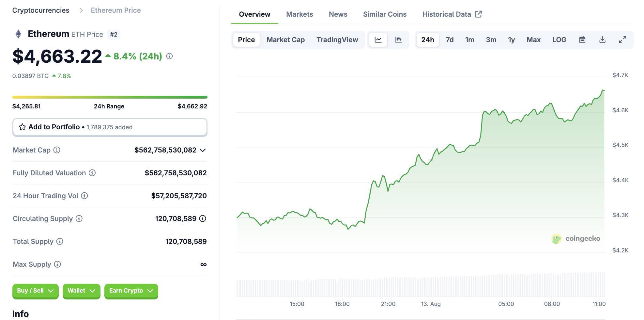644x320 pixels.
Task: Select the Max time range
Action: coord(533,40)
